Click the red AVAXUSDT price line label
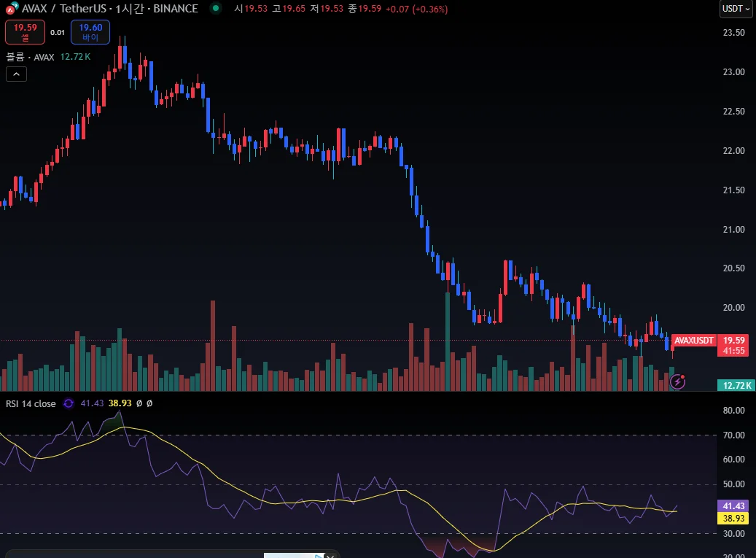 694,341
